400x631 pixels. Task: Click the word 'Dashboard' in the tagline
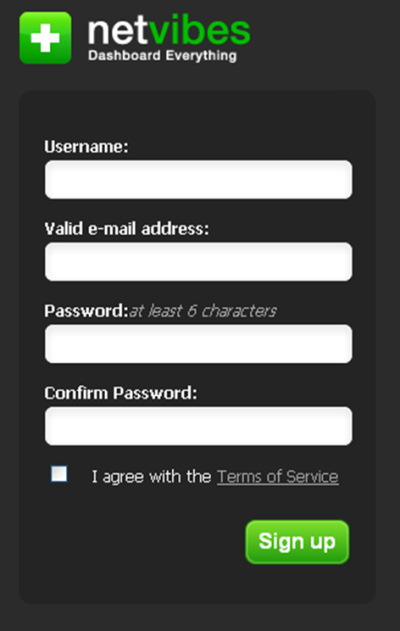[x=124, y=56]
